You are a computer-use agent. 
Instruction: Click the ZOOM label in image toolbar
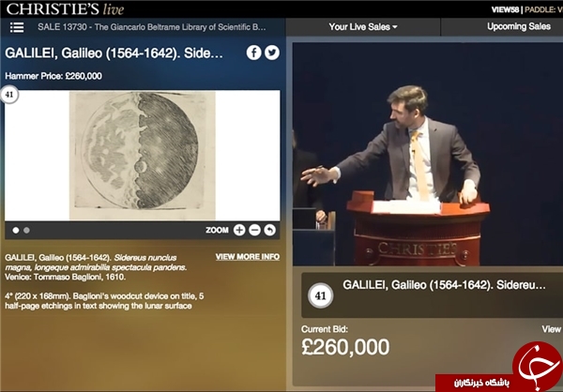[x=217, y=230]
